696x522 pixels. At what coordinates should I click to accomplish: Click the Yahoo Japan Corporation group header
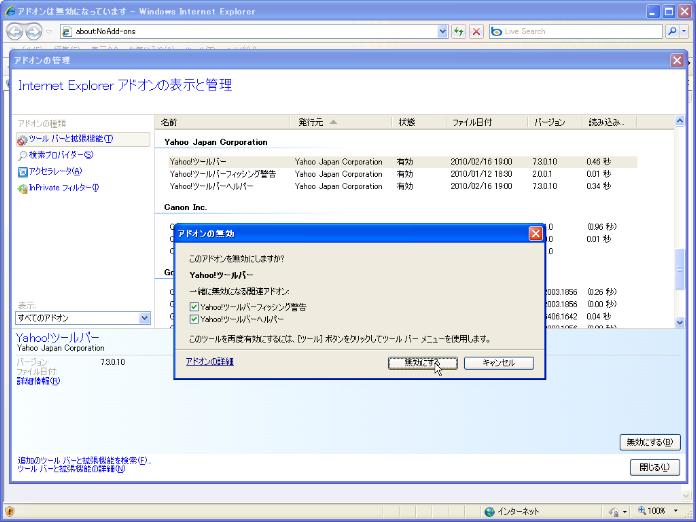pyautogui.click(x=216, y=142)
